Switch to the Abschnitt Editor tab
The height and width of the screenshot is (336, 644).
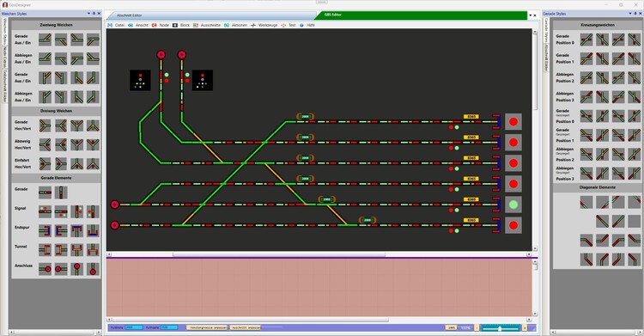click(x=129, y=15)
